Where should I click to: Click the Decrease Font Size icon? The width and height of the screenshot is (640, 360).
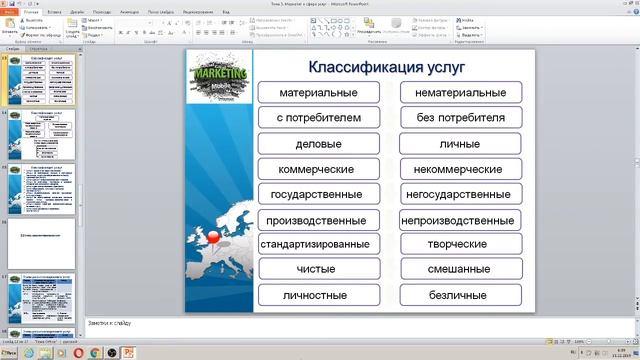click(x=177, y=23)
